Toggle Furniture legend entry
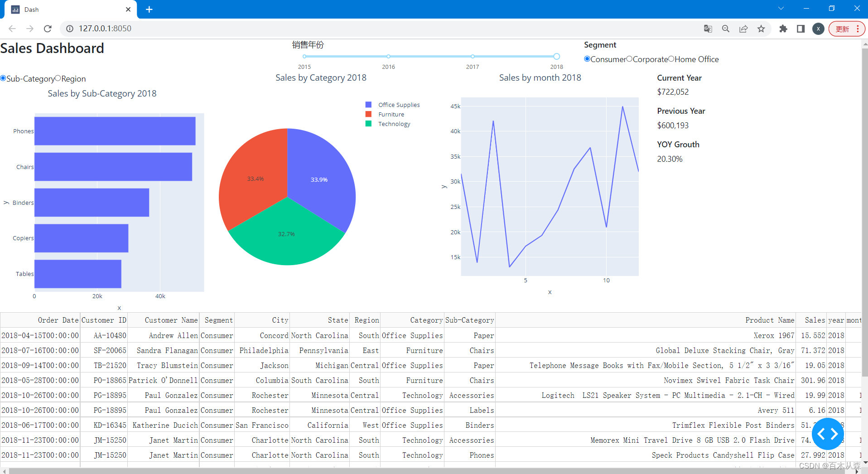868x474 pixels. point(385,114)
